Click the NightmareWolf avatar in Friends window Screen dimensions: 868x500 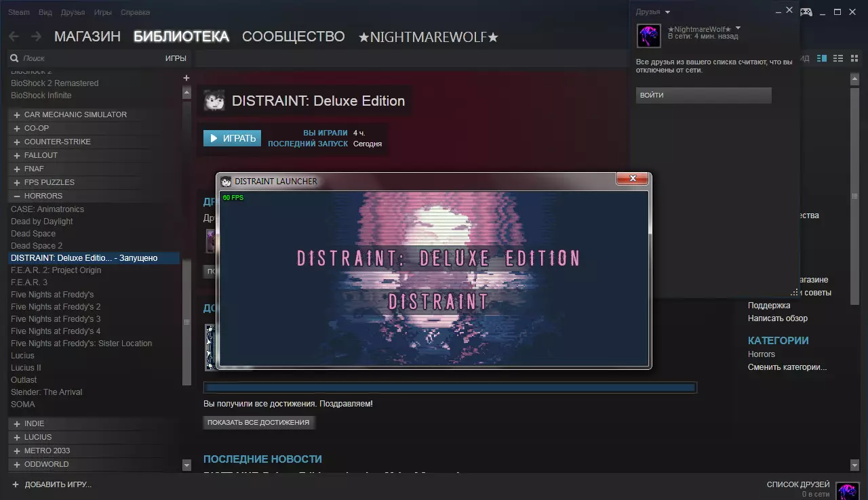click(x=650, y=36)
